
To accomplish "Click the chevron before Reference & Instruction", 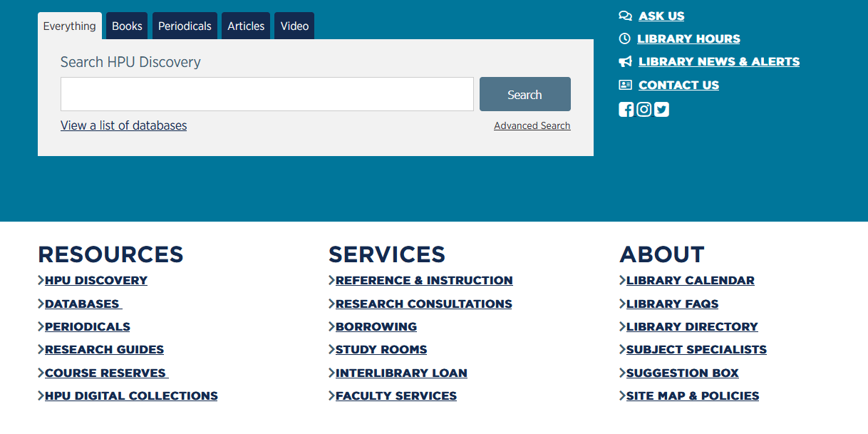I will (331, 280).
